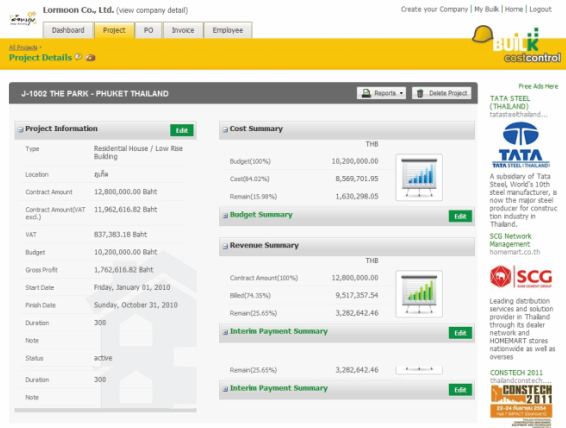Open the Cost Summary bar chart icon
Viewport: 566px width, 428px height.
[x=419, y=178]
